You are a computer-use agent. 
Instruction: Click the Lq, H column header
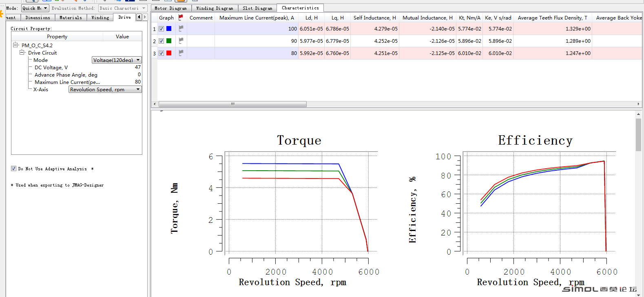point(338,18)
